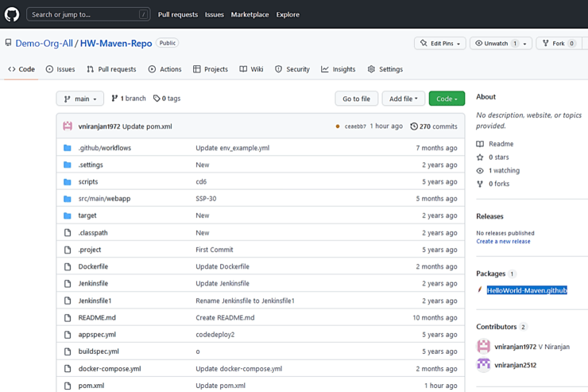Screen dimensions: 588x392
Task: Click the Unwatch button
Action: (496, 44)
